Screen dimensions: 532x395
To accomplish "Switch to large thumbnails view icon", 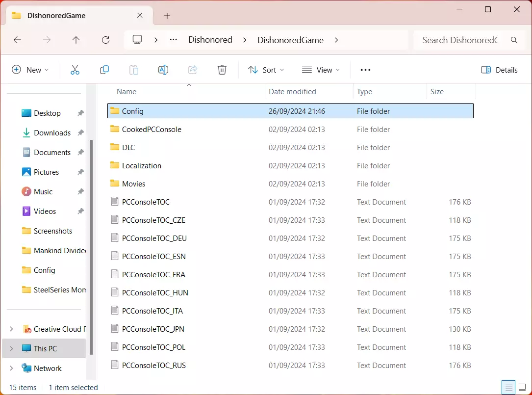I will (521, 387).
